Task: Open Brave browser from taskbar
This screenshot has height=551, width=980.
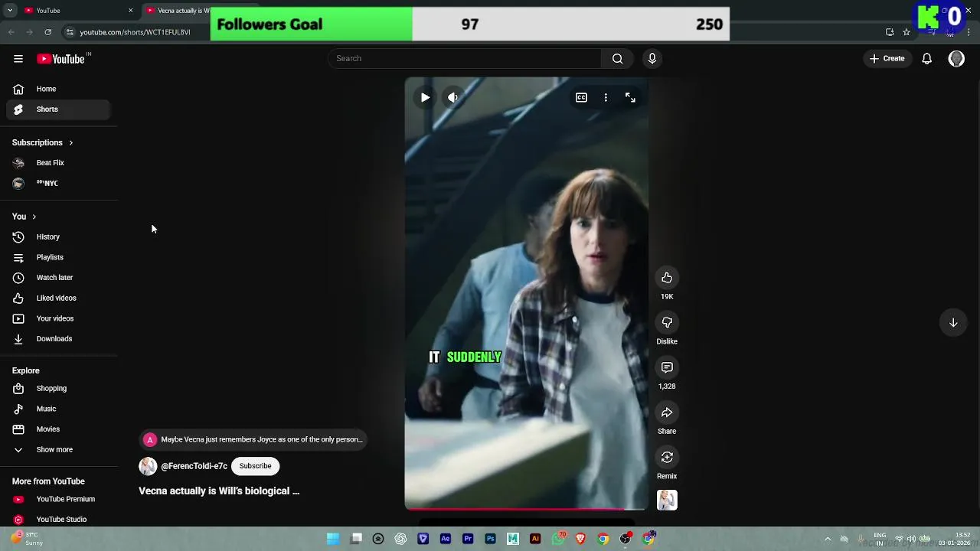Action: [580, 539]
